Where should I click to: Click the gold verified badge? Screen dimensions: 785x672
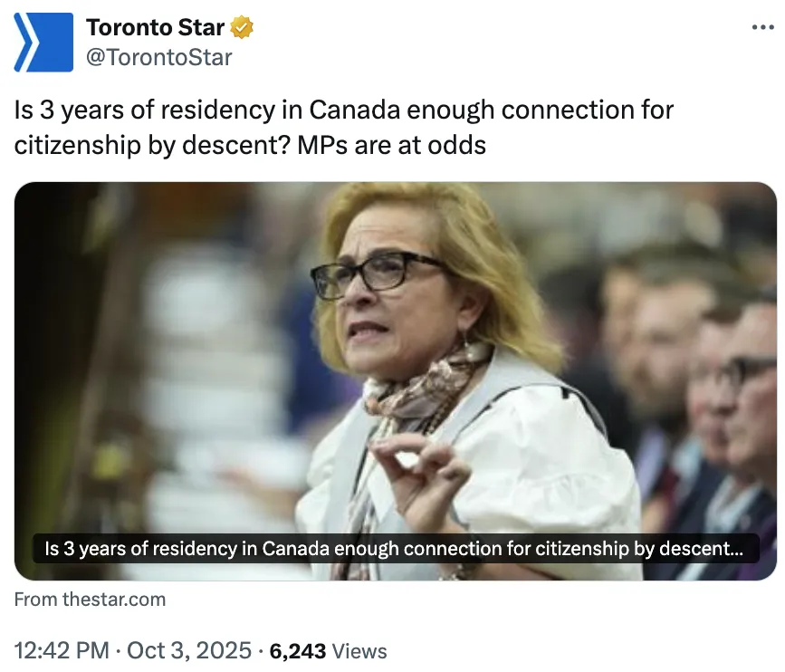(243, 28)
